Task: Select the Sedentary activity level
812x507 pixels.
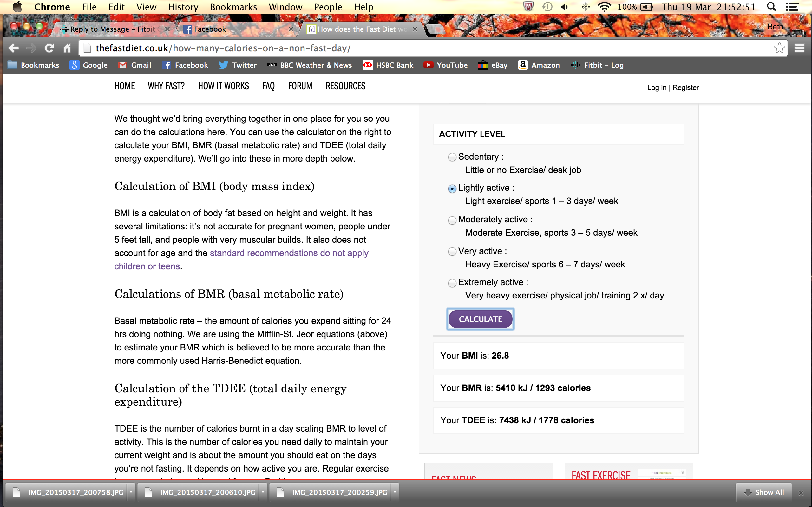Action: pos(452,157)
